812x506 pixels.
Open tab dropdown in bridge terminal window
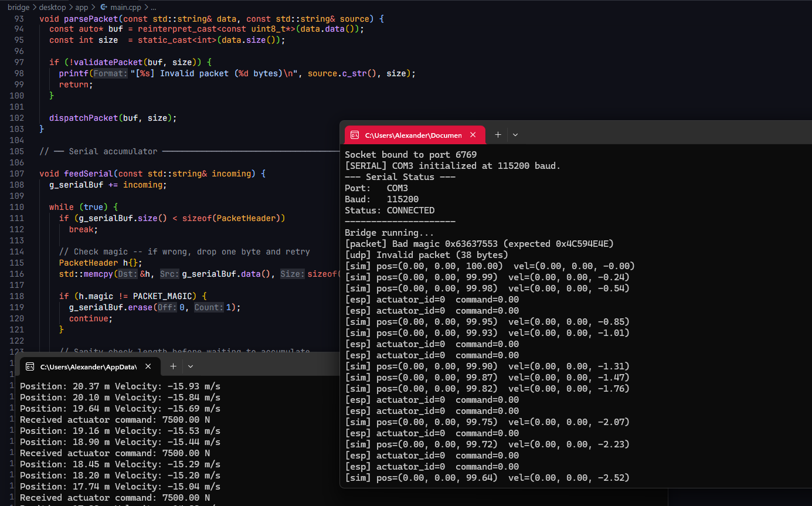point(515,135)
